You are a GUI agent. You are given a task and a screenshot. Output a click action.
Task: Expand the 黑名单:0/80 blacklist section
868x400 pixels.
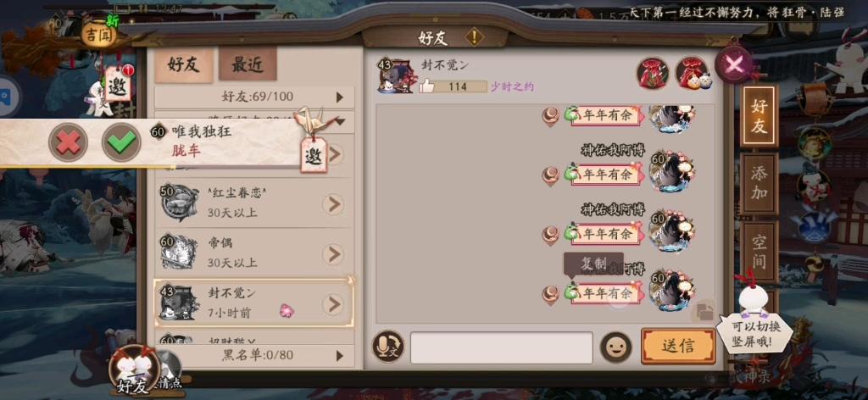point(254,355)
